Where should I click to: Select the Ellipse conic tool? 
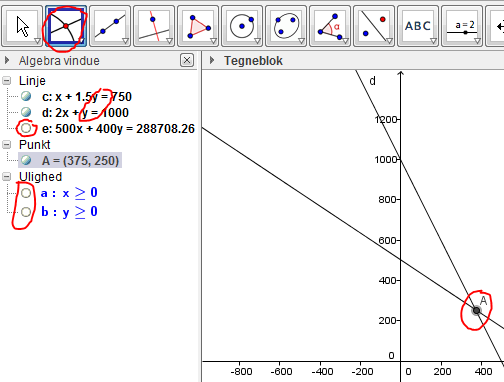(286, 26)
